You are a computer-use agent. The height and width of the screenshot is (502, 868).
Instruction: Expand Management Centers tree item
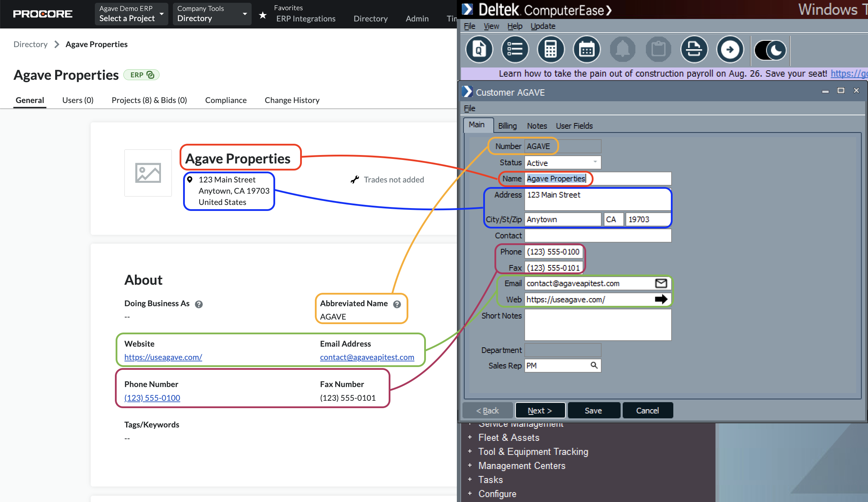pyautogui.click(x=470, y=465)
